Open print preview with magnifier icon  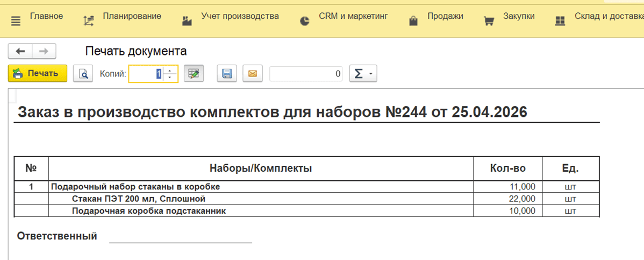pyautogui.click(x=83, y=74)
